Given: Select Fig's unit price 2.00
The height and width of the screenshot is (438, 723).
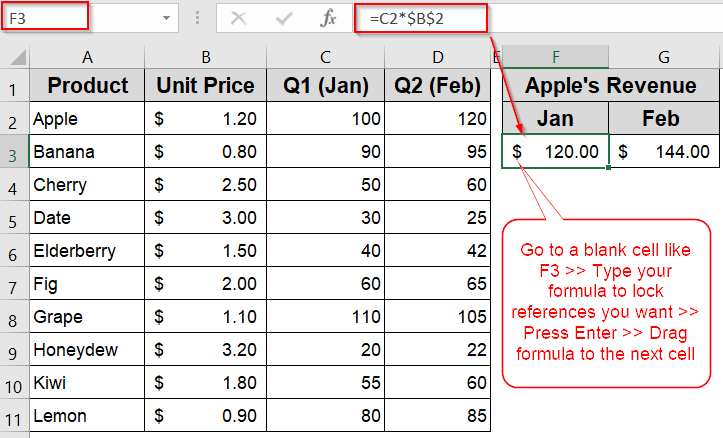Looking at the screenshot, I should tap(206, 284).
